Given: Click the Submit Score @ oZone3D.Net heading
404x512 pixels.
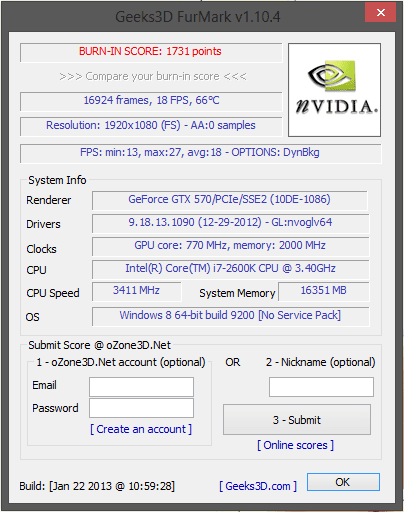Looking at the screenshot, I should point(100,345).
